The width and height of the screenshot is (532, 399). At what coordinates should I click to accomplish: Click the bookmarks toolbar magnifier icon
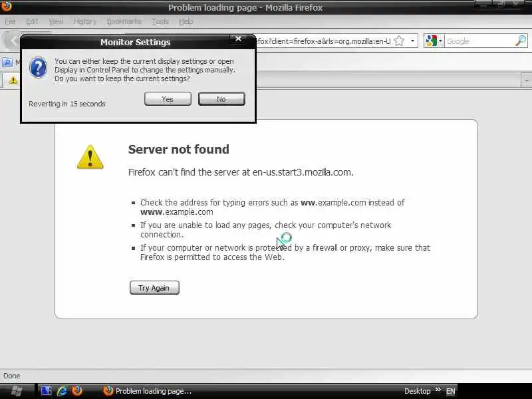(x=7, y=62)
